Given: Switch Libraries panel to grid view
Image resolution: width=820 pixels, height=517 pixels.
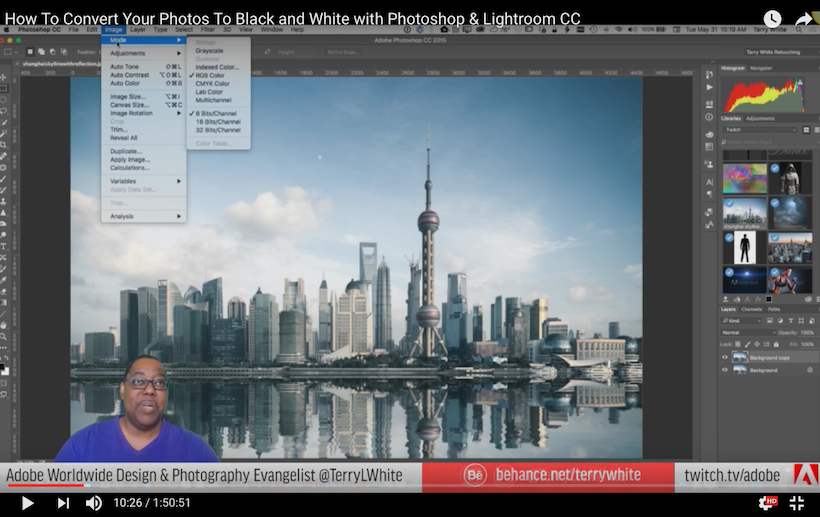Looking at the screenshot, I should point(806,130).
